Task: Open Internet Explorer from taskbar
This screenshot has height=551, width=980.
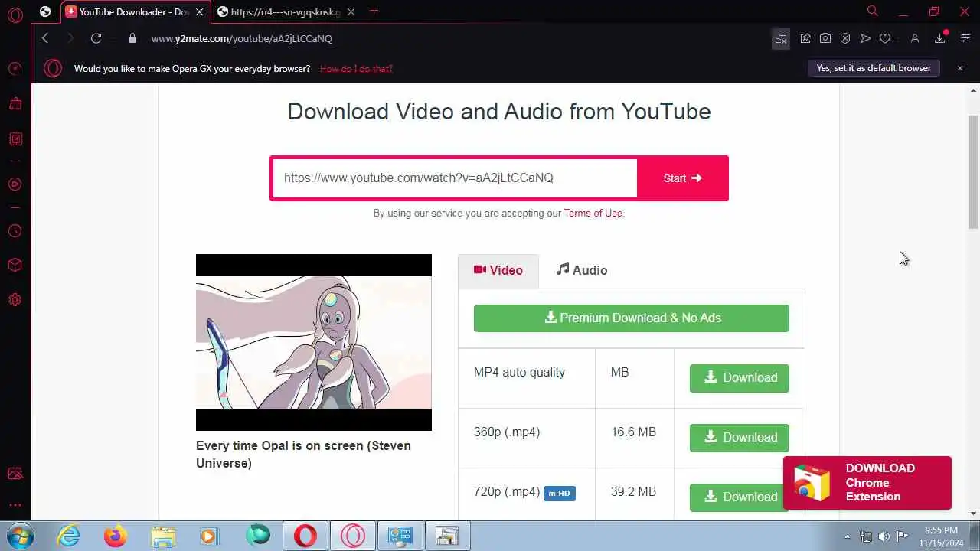Action: pyautogui.click(x=69, y=536)
